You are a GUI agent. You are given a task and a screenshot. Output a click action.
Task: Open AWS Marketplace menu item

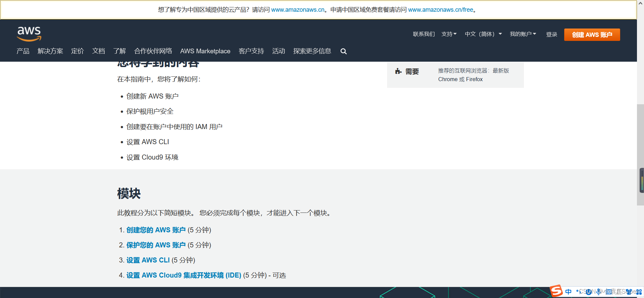(205, 51)
